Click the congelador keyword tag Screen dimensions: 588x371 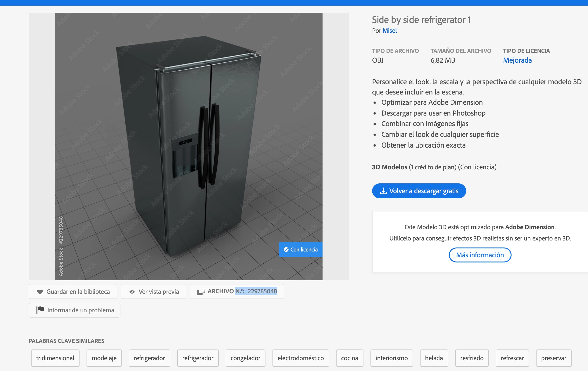[x=245, y=358]
